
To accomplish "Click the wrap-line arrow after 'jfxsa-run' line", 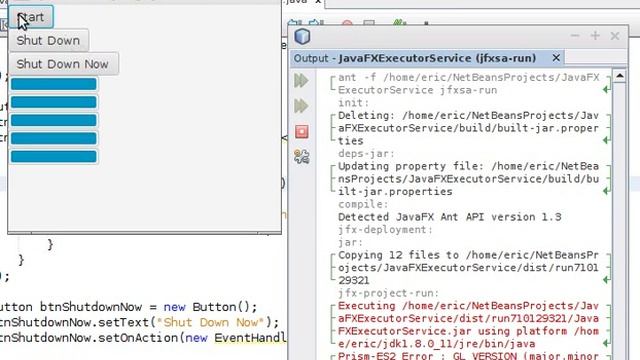I will pos(607,89).
